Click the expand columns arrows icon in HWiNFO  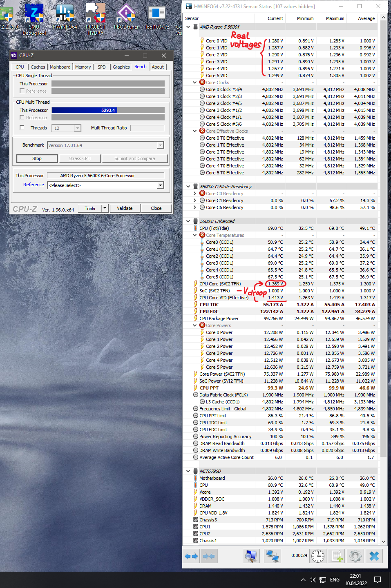[191, 556]
